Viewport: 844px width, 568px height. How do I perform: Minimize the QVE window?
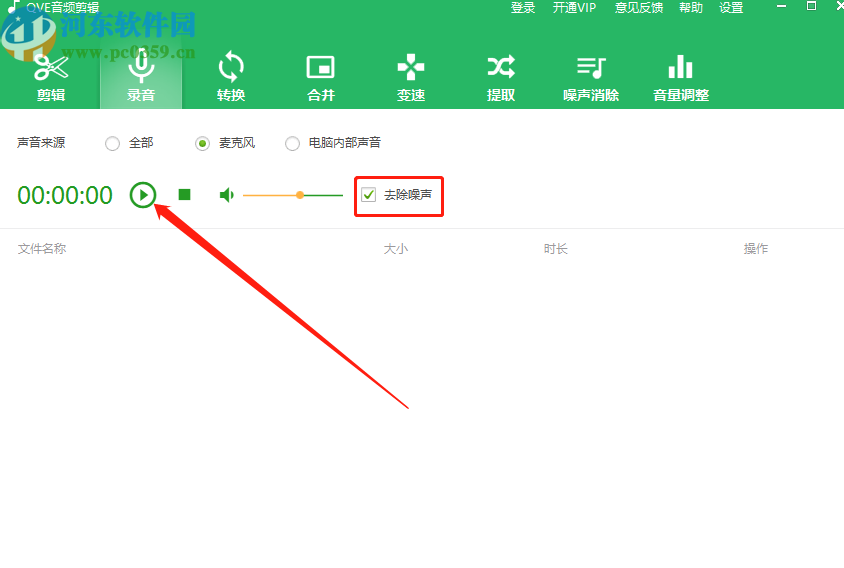click(x=782, y=6)
